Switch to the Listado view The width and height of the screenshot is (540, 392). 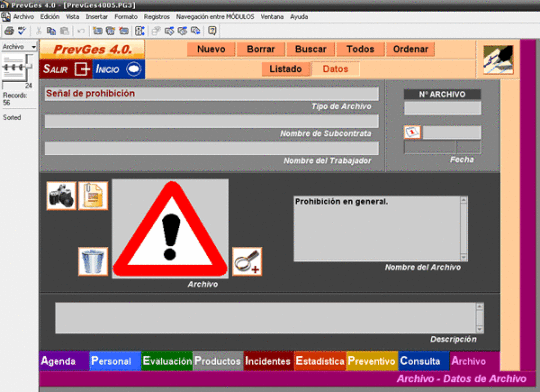point(285,69)
